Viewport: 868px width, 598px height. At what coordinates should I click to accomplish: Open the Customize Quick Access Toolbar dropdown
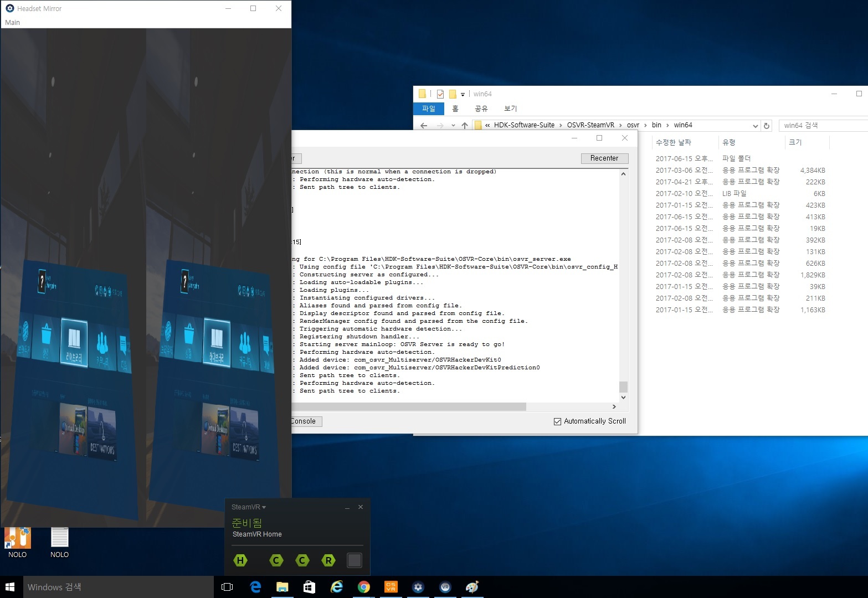click(463, 95)
